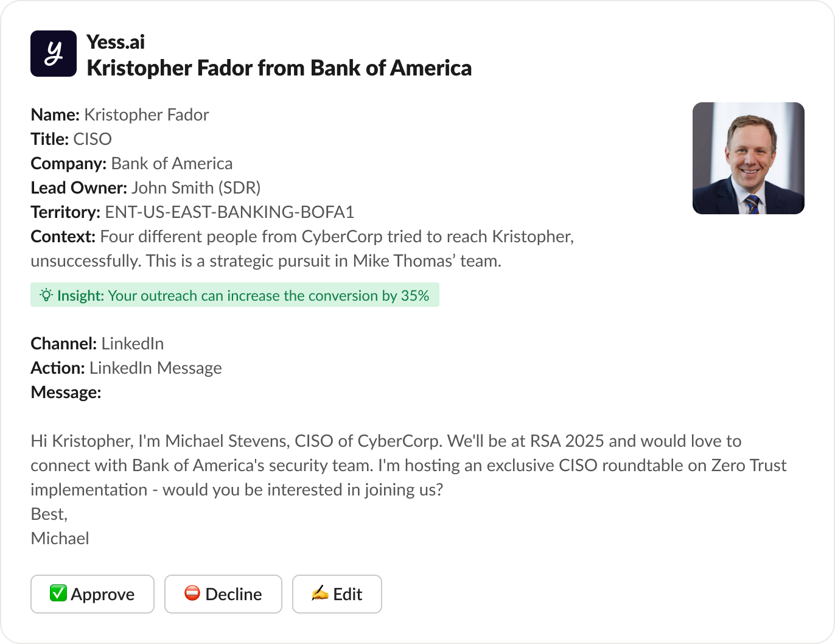Edit the drafted message
Screen dimensions: 835x644
coord(337,594)
